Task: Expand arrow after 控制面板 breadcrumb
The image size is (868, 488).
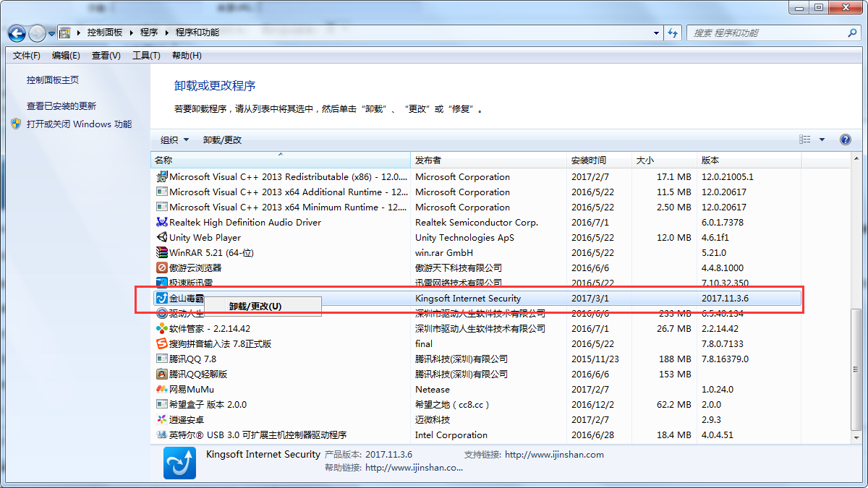Action: (x=131, y=33)
